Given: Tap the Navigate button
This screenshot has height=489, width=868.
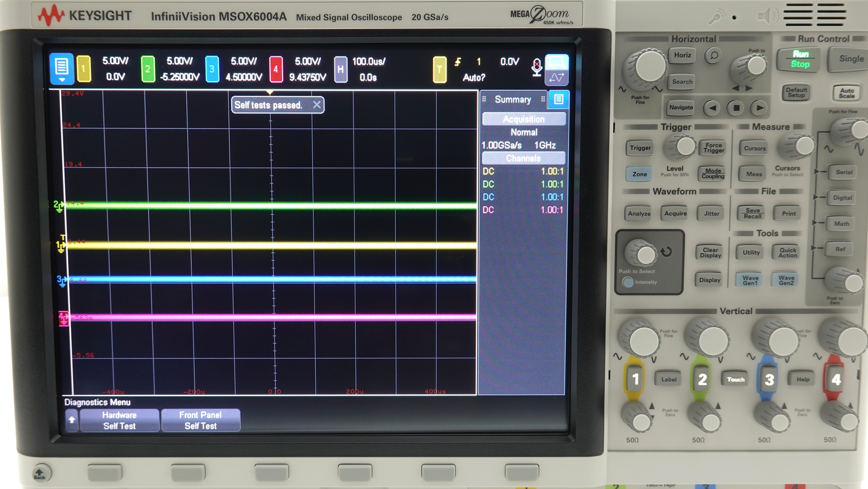Looking at the screenshot, I should 681,107.
